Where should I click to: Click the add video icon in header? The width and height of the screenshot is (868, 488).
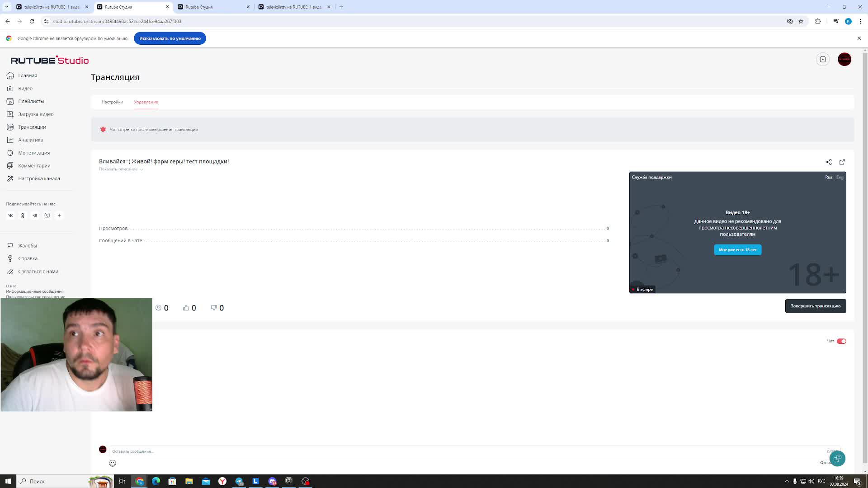pyautogui.click(x=823, y=59)
